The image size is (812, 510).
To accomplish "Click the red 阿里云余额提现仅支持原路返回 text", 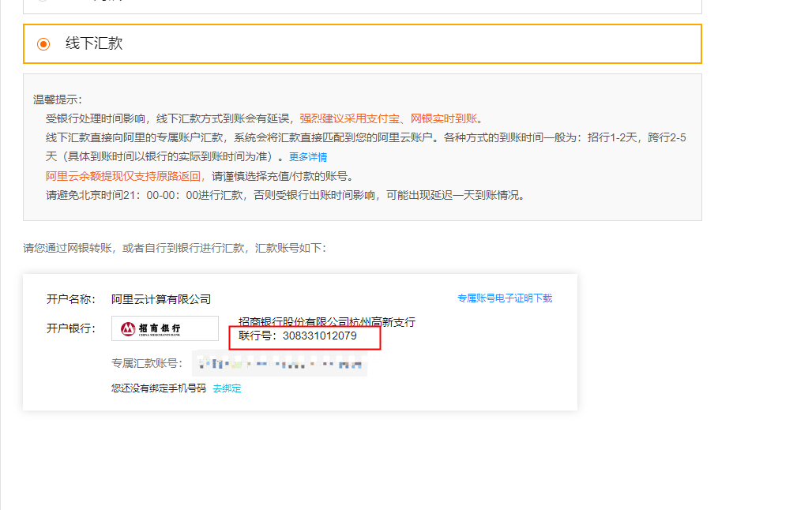I will 126,176.
